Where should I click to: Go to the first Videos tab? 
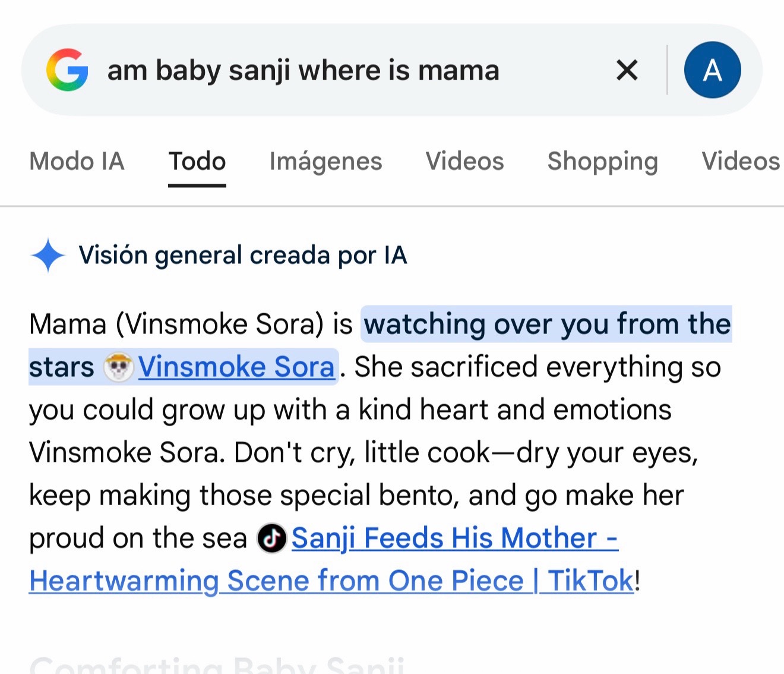click(x=464, y=162)
